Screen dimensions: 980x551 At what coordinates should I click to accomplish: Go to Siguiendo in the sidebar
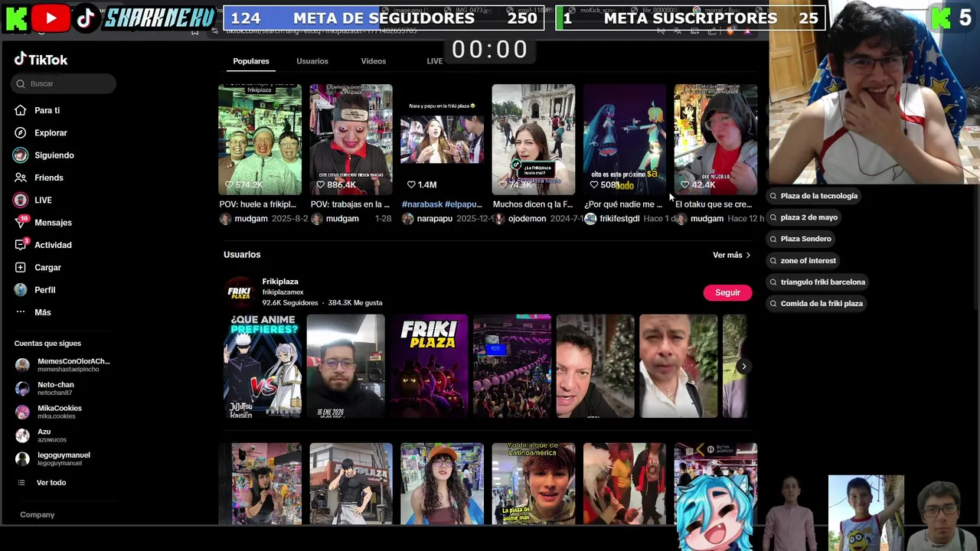pos(54,155)
